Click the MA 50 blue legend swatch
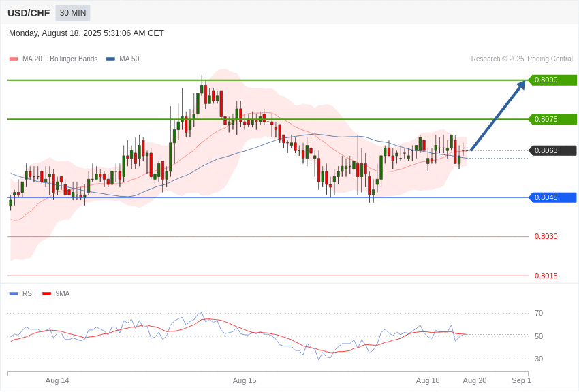579x392 pixels. pyautogui.click(x=110, y=59)
